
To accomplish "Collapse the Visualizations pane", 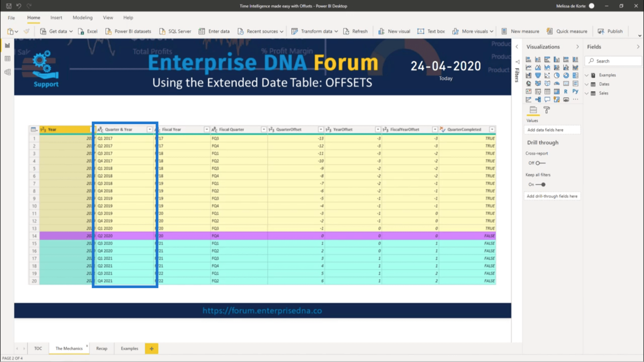I will 577,47.
